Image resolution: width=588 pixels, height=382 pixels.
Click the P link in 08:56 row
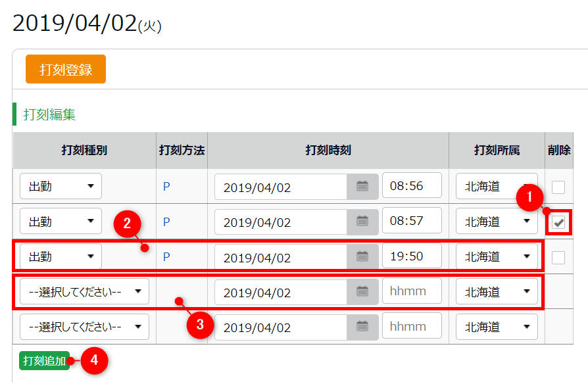coord(166,187)
